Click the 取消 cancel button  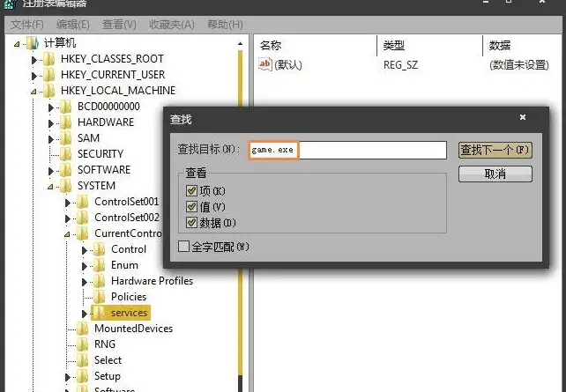495,174
